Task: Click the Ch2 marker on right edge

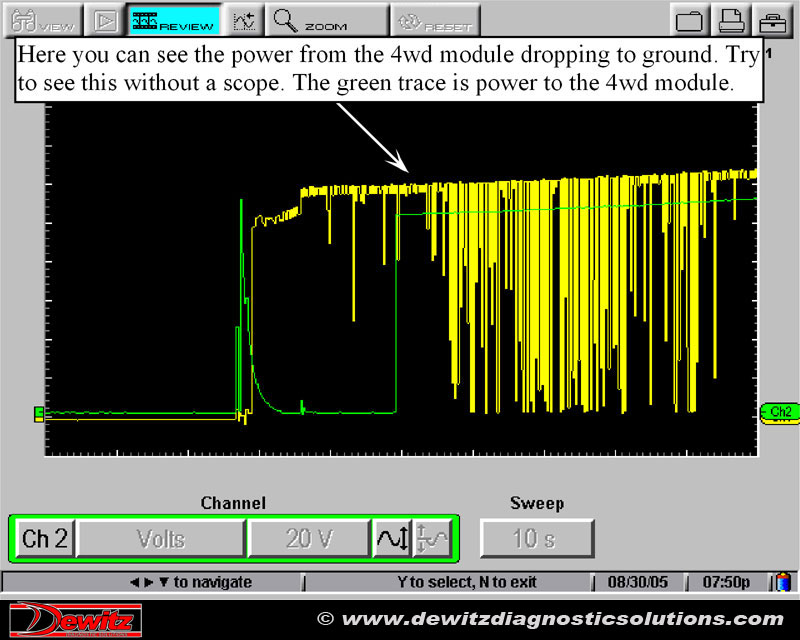Action: point(779,412)
